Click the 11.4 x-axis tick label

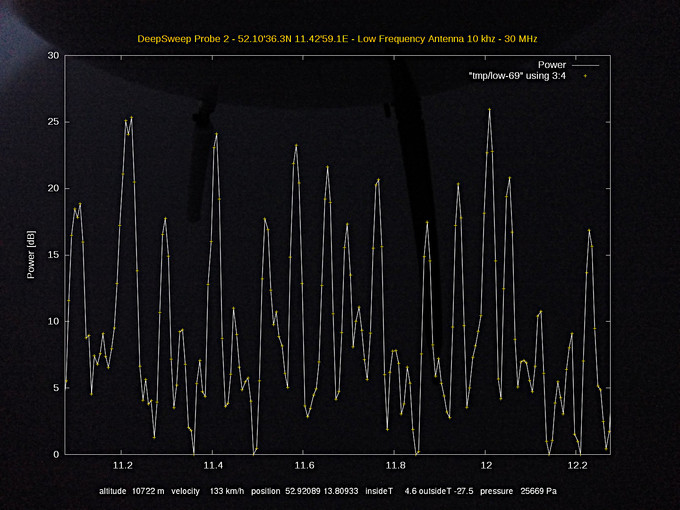click(214, 466)
